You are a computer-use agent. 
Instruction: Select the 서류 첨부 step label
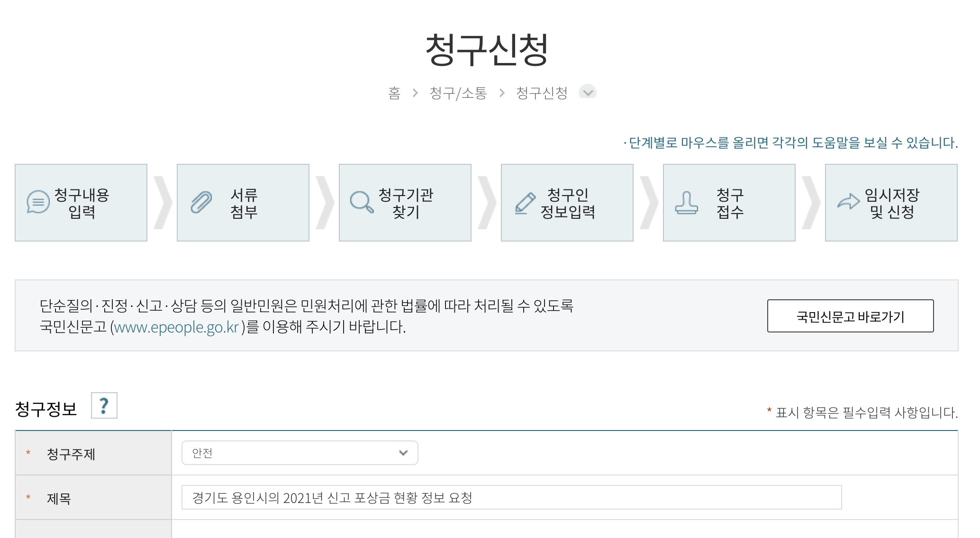pos(244,203)
